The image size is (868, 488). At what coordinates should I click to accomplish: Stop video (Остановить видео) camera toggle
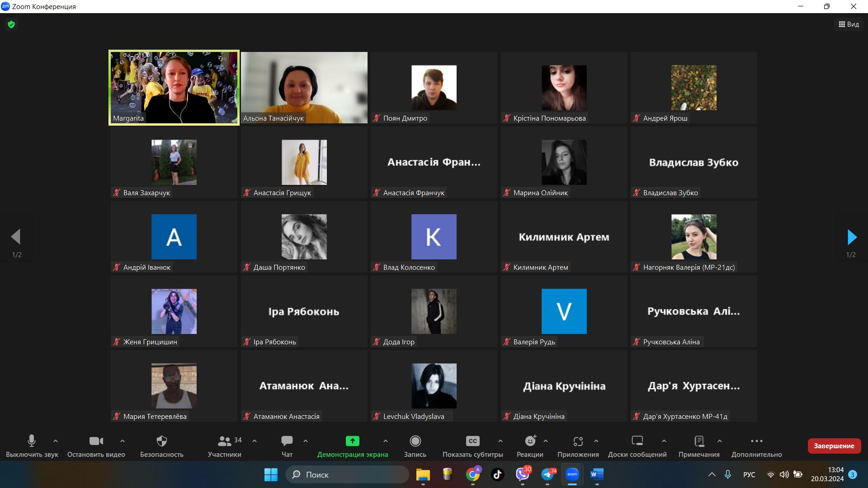click(x=96, y=441)
